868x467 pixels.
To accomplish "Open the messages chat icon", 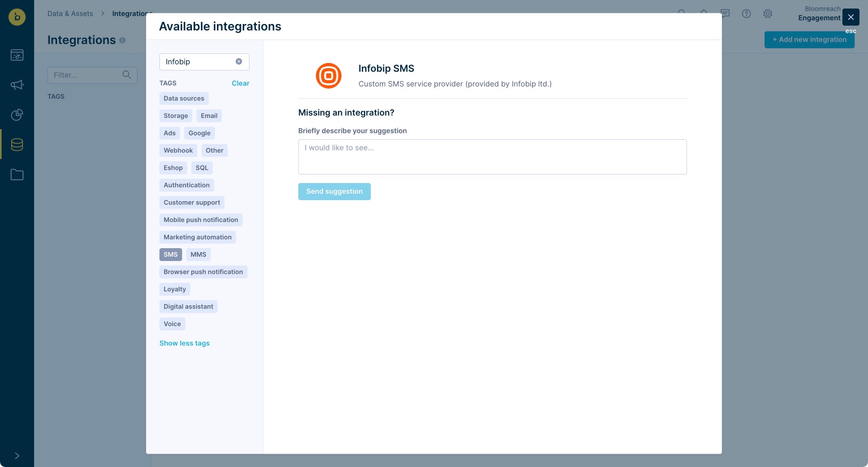I will [725, 14].
